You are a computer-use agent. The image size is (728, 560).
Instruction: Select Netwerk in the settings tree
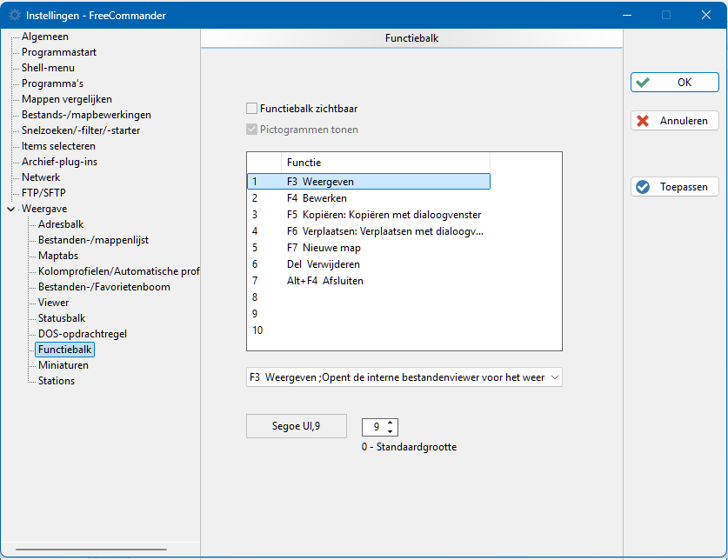41,177
